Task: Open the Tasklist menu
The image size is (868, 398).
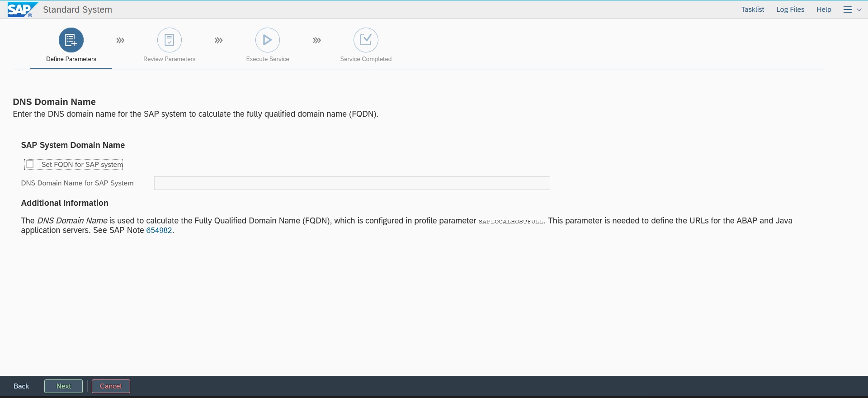Action: (x=753, y=9)
